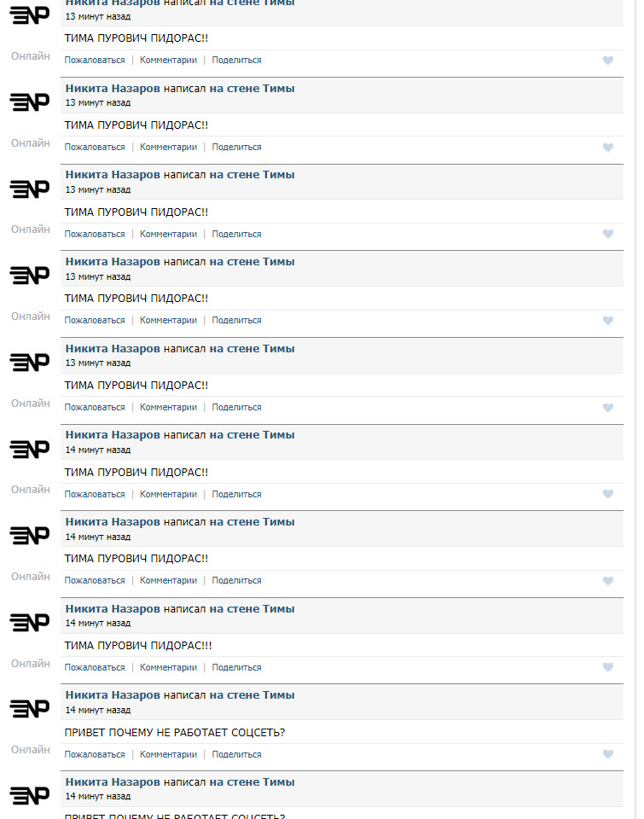
Task: Click Поделиться on the topmost post
Action: click(236, 61)
